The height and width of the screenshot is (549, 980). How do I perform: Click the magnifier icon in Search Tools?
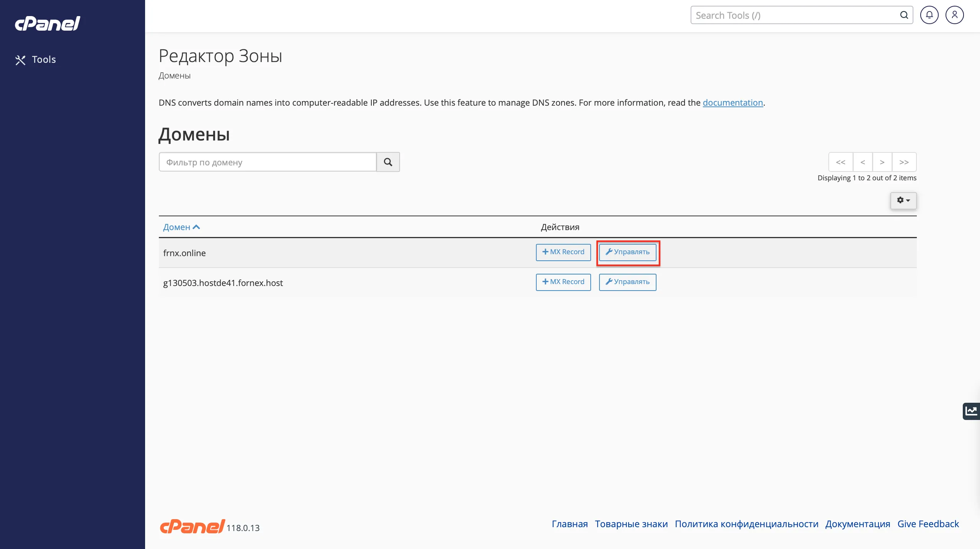[904, 15]
